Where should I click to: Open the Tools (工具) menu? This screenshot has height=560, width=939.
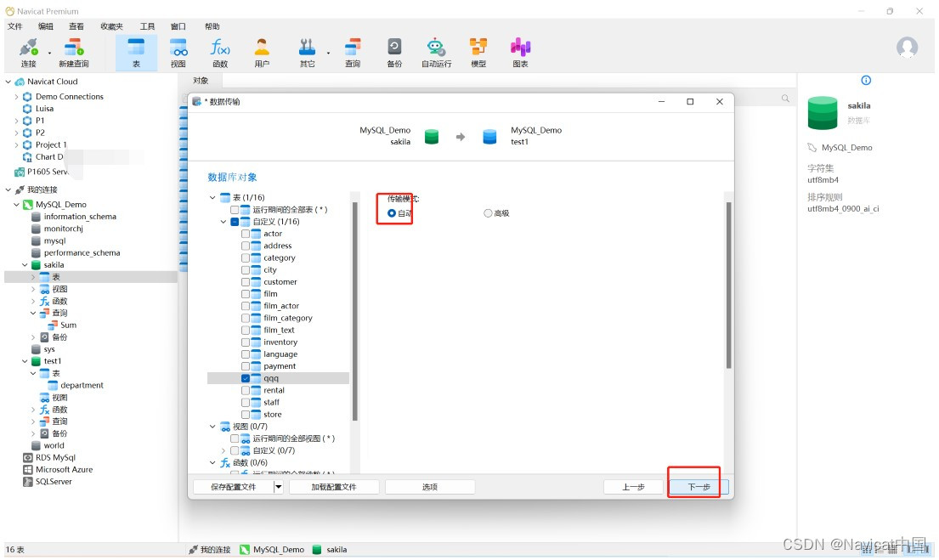tap(147, 26)
